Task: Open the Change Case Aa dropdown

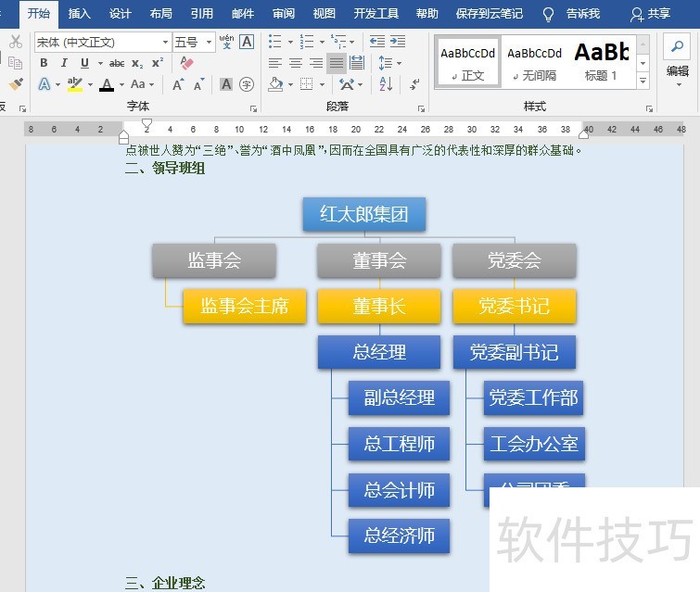Action: coord(143,84)
